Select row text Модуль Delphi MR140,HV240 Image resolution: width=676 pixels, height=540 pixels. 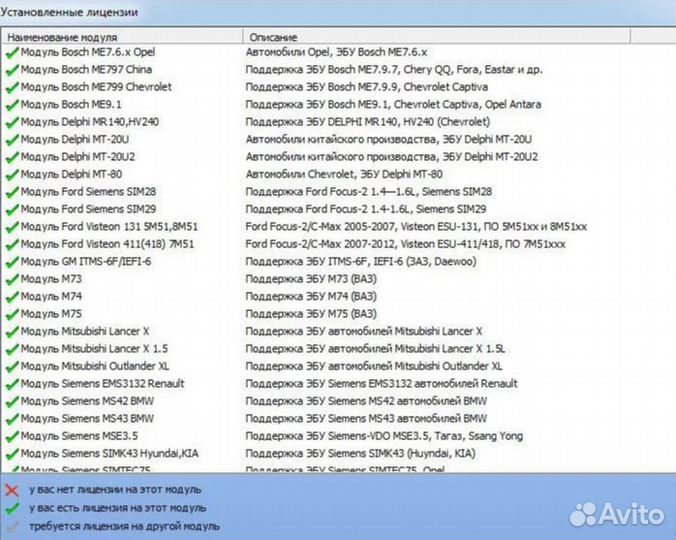(90, 122)
